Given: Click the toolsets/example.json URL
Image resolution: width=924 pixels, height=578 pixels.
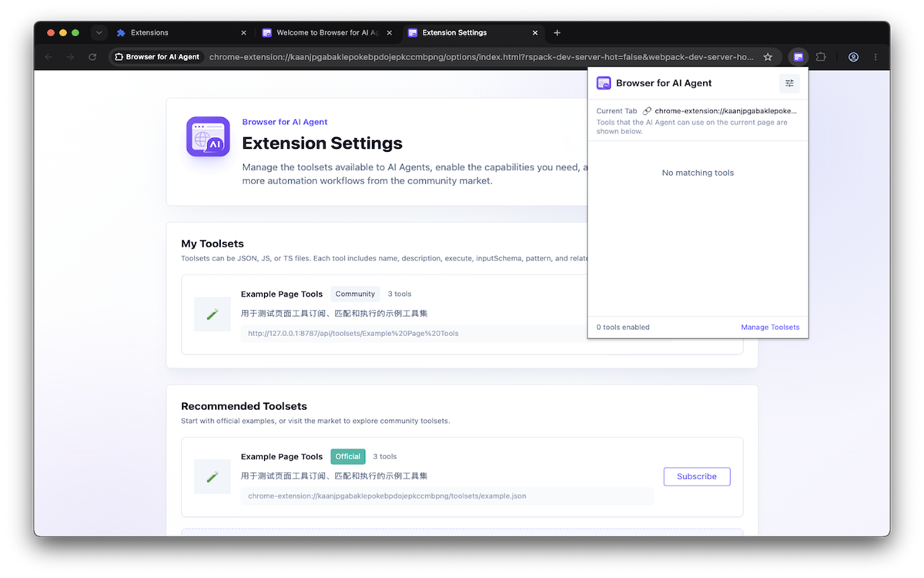Looking at the screenshot, I should pos(387,496).
